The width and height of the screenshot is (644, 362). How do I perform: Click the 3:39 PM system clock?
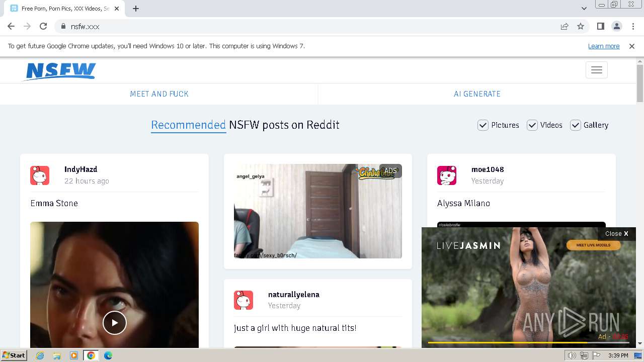(618, 355)
